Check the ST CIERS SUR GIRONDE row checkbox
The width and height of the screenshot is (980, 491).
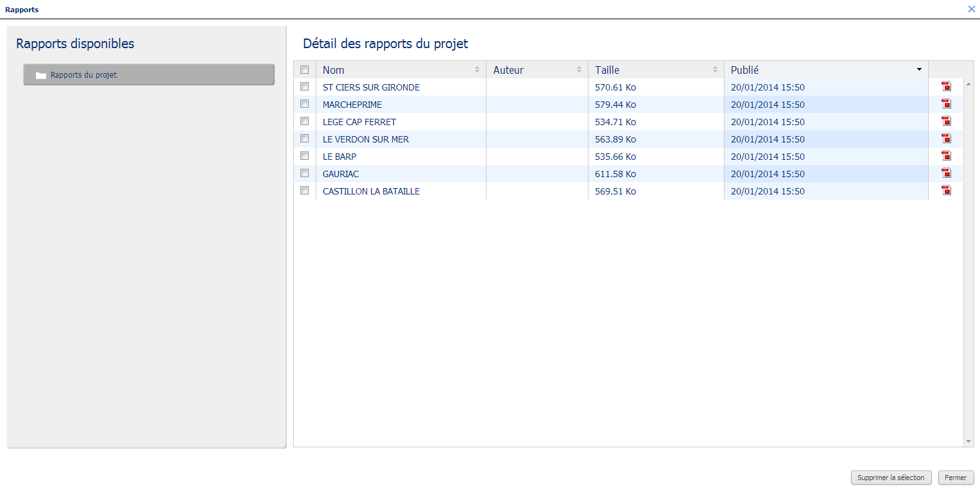[305, 86]
